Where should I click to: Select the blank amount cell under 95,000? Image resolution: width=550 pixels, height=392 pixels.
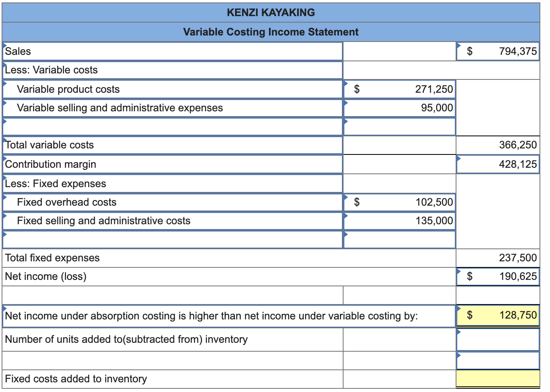[x=400, y=127]
